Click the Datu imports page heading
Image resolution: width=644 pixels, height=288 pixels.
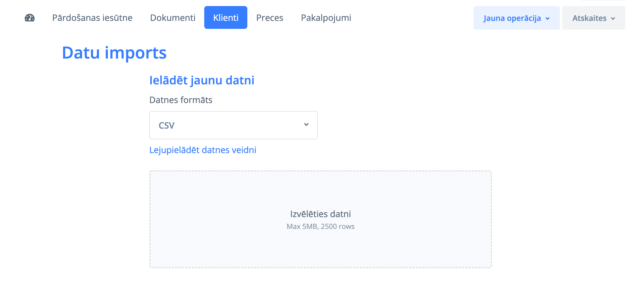(x=114, y=53)
